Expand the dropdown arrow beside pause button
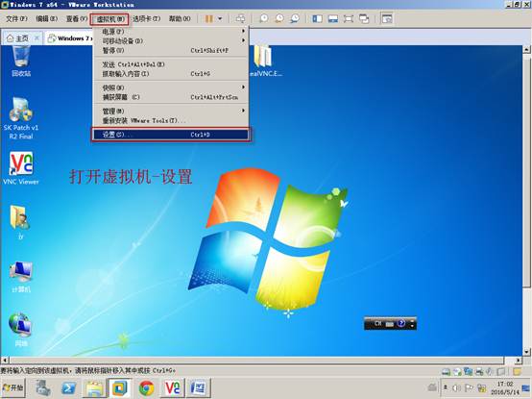The image size is (532, 399). point(220,18)
